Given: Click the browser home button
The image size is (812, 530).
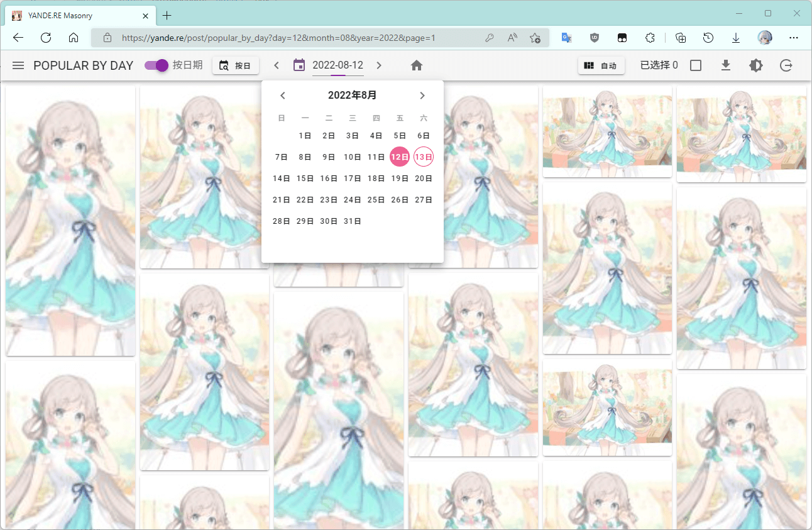Looking at the screenshot, I should (74, 38).
